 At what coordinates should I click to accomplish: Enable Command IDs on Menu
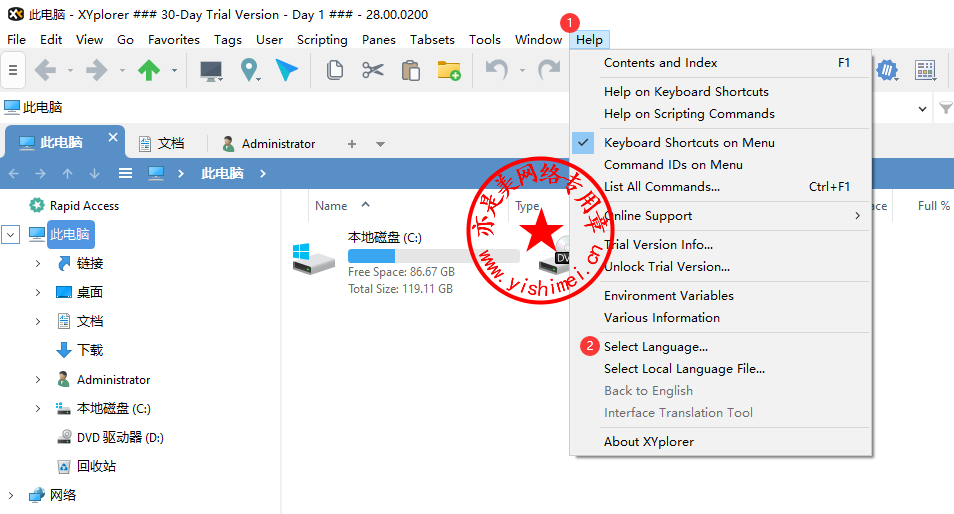(x=672, y=165)
